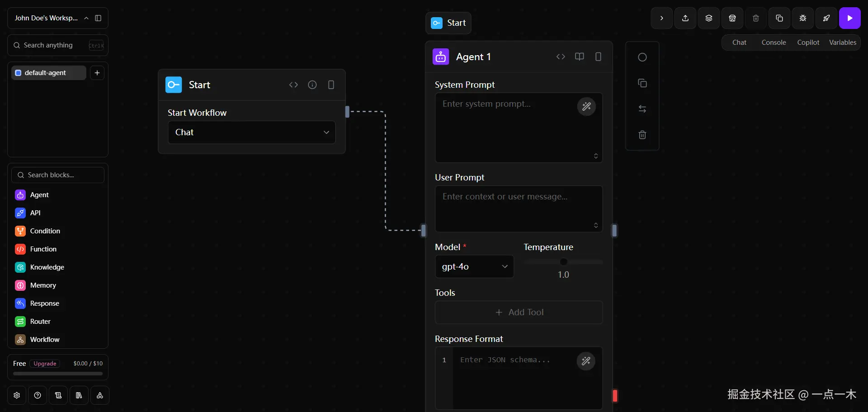This screenshot has height=412, width=868.
Task: Toggle the sidebar collapse icon beside the workspace name
Action: [x=98, y=18]
